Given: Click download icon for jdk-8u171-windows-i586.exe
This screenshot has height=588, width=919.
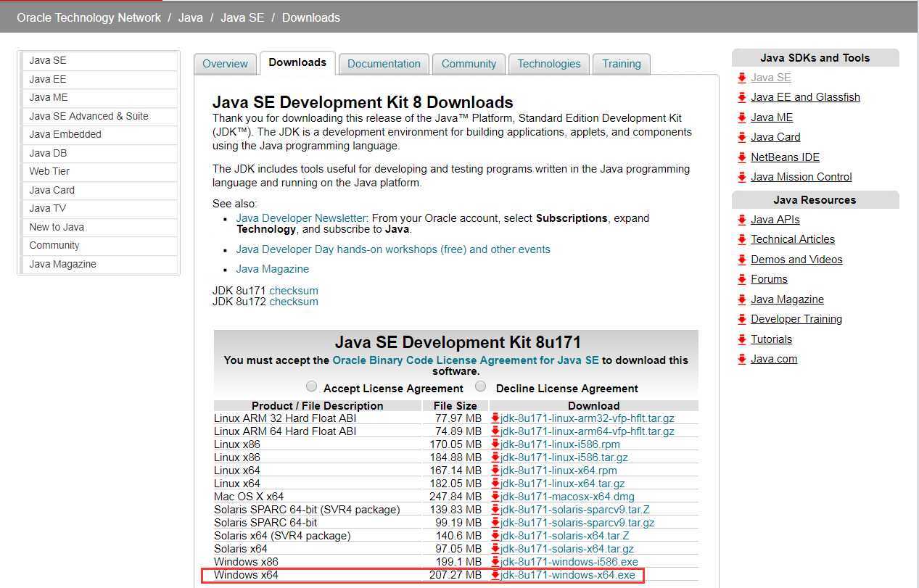Looking at the screenshot, I should [x=495, y=562].
